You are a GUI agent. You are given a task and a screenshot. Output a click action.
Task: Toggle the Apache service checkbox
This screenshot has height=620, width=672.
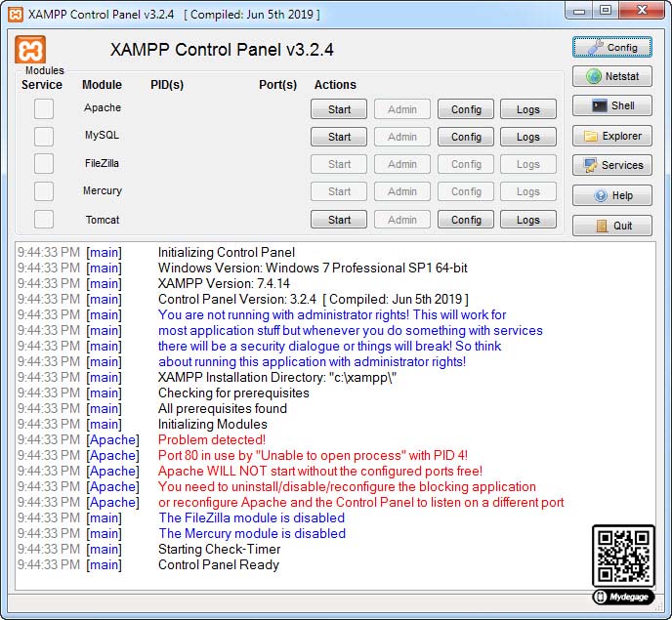(x=44, y=108)
